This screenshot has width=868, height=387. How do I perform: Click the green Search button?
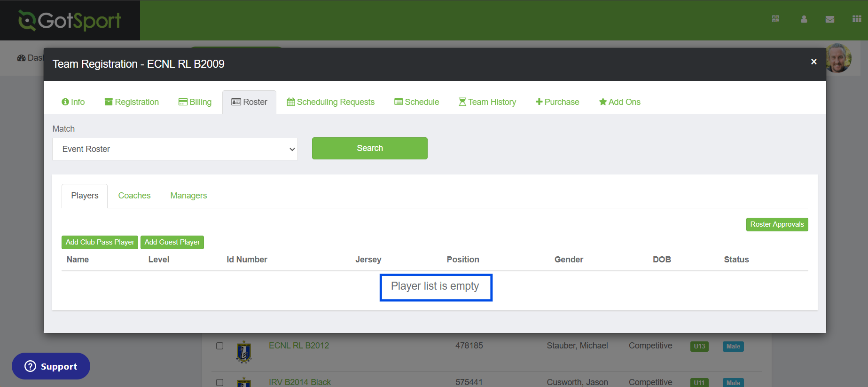point(370,148)
